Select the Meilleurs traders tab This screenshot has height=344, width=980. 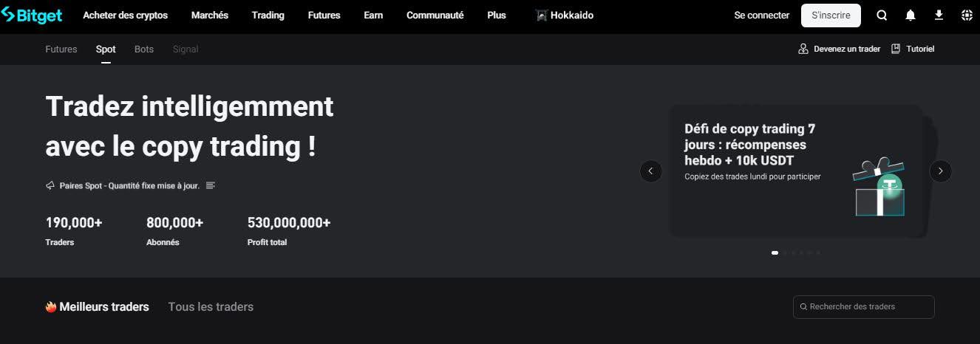tap(104, 307)
